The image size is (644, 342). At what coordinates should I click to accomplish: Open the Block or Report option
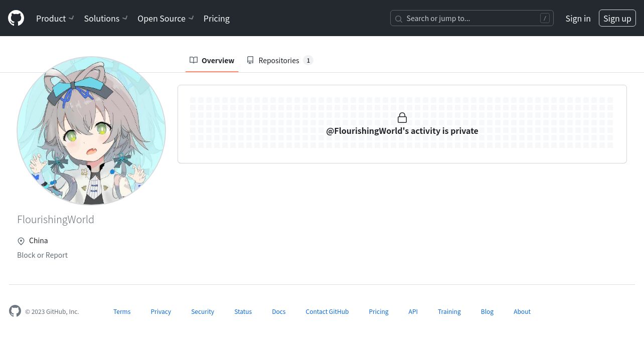[x=42, y=255]
